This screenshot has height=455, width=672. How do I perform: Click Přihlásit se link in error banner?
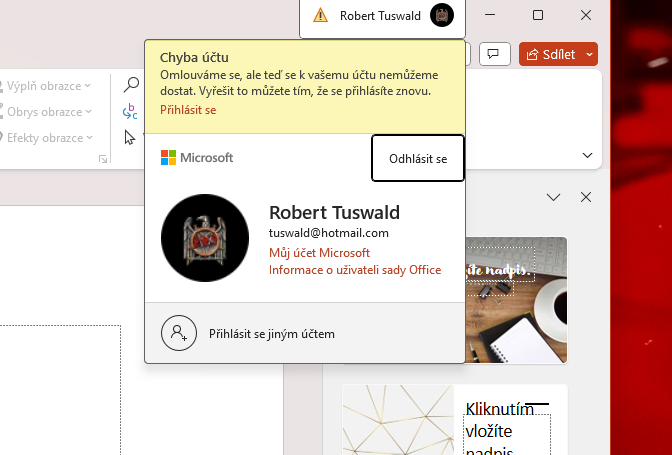click(188, 110)
